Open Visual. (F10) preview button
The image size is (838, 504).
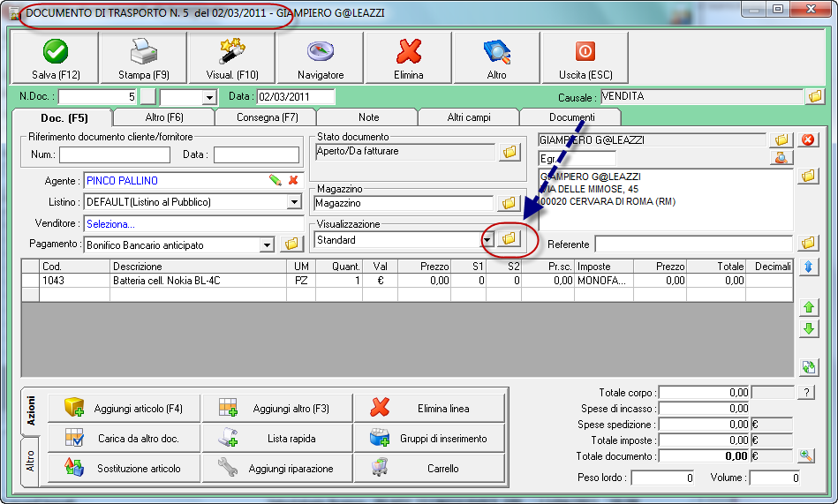point(232,57)
